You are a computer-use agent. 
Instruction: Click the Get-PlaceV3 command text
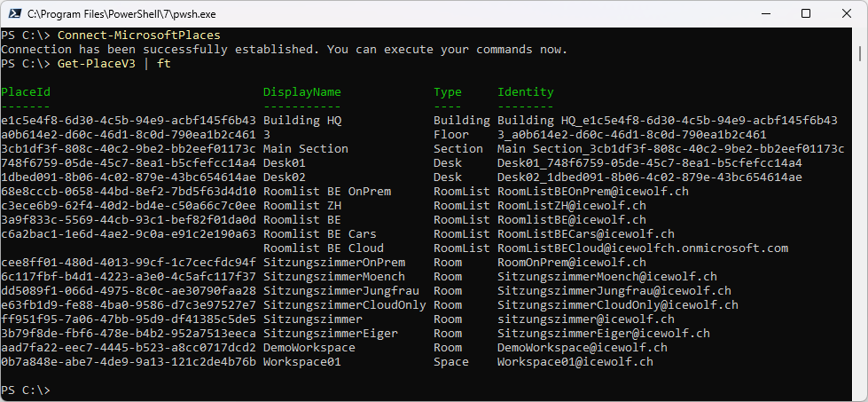(x=97, y=64)
